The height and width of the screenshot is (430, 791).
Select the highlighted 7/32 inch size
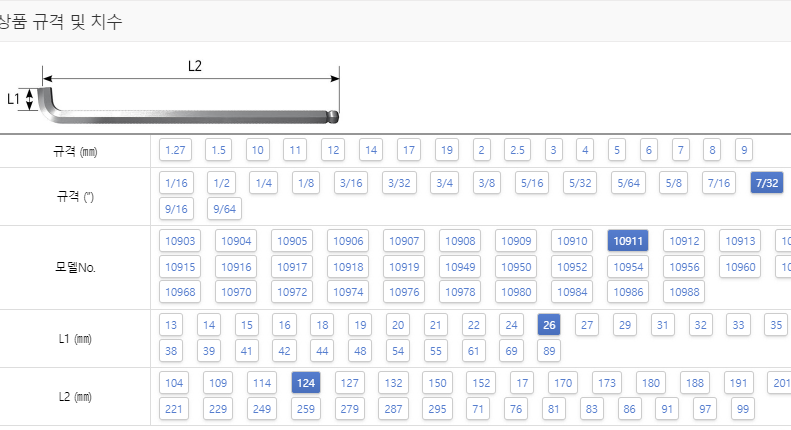tap(767, 183)
